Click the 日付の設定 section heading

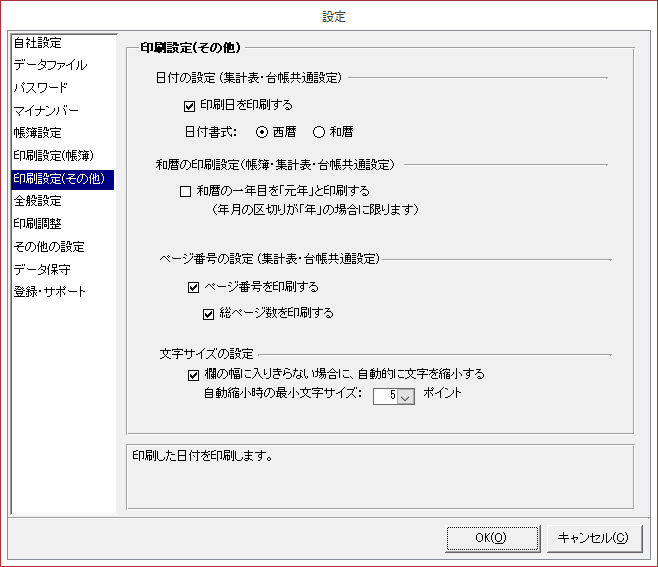coord(248,78)
